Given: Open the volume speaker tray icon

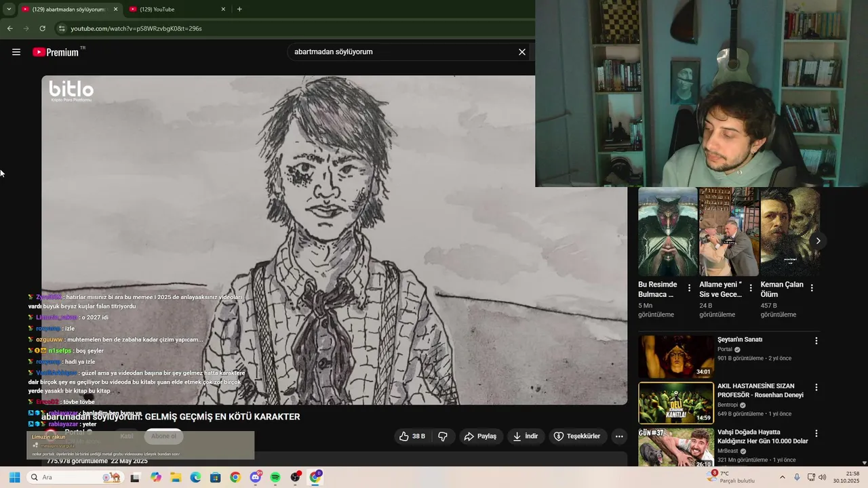Looking at the screenshot, I should (823, 477).
